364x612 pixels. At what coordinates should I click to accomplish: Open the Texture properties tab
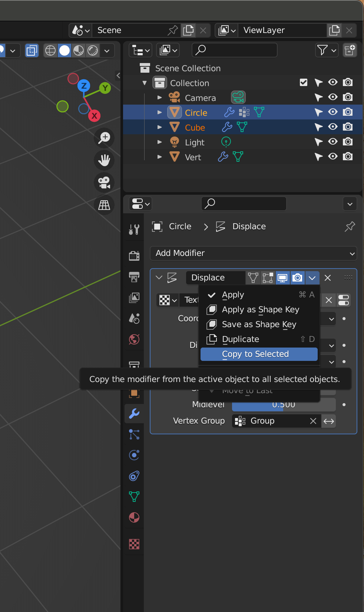[134, 544]
